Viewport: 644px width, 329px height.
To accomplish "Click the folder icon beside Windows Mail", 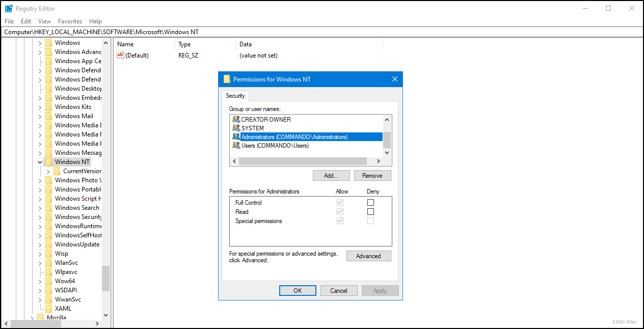I will (49, 116).
